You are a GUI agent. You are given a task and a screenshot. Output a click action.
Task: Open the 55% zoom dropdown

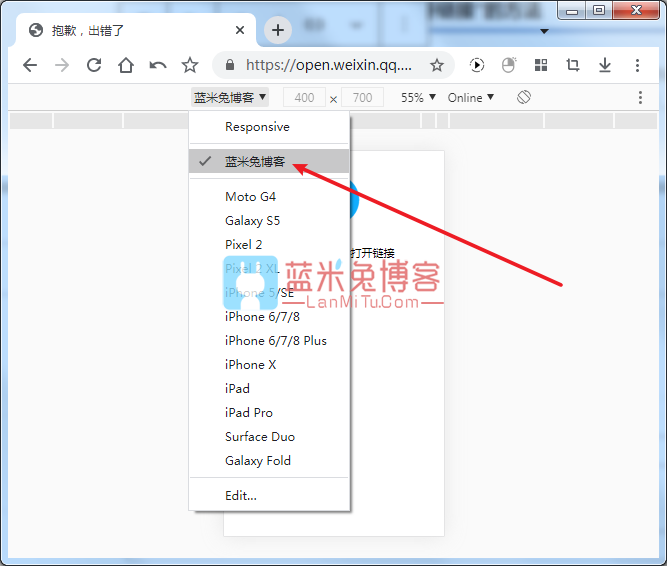click(x=419, y=98)
